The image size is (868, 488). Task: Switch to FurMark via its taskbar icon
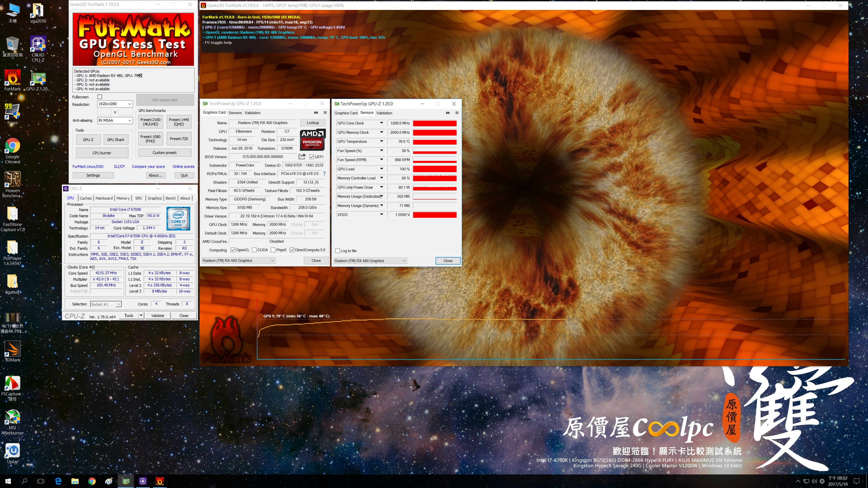pos(160,481)
